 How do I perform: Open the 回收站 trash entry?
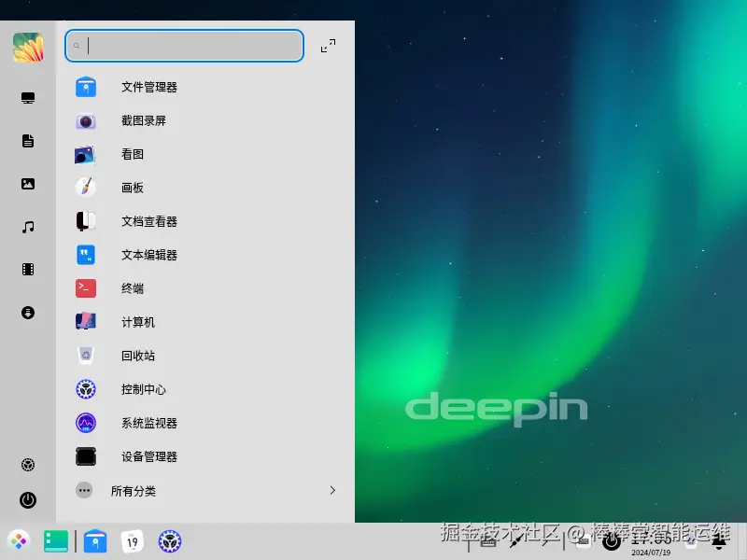click(x=204, y=356)
